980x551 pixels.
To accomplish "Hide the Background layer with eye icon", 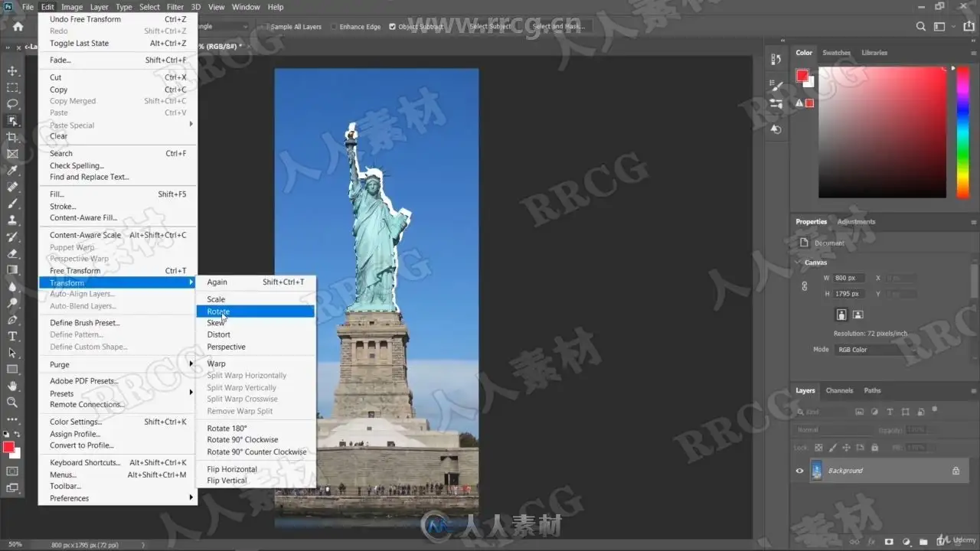I will [799, 471].
